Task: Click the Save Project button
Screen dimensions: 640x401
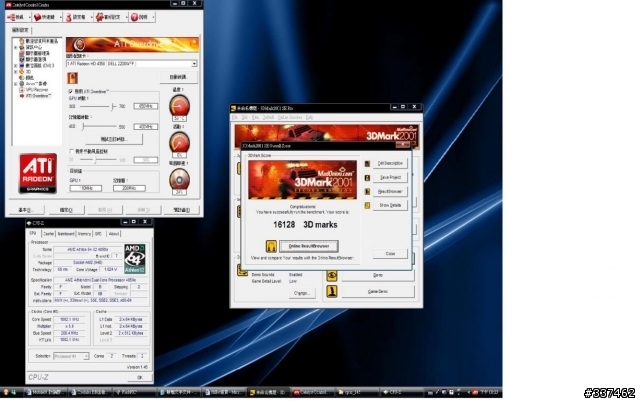Action: tap(390, 178)
